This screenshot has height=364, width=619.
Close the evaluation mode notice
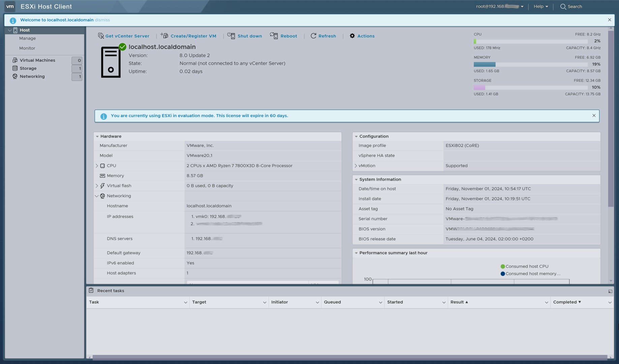tap(594, 116)
